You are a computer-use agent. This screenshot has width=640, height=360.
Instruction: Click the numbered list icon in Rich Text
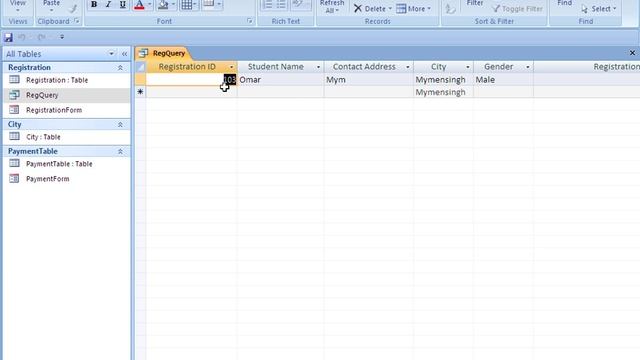point(268,4)
